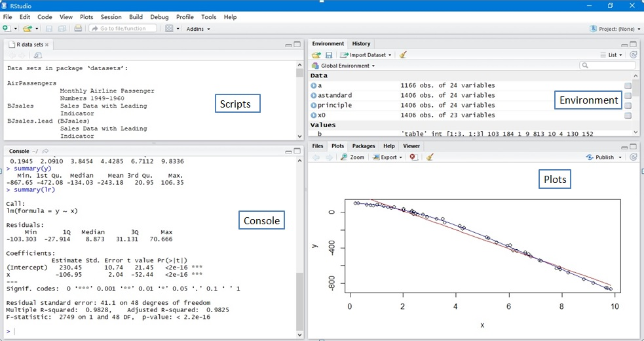Click the Publish button
This screenshot has height=341, width=644.
point(600,157)
